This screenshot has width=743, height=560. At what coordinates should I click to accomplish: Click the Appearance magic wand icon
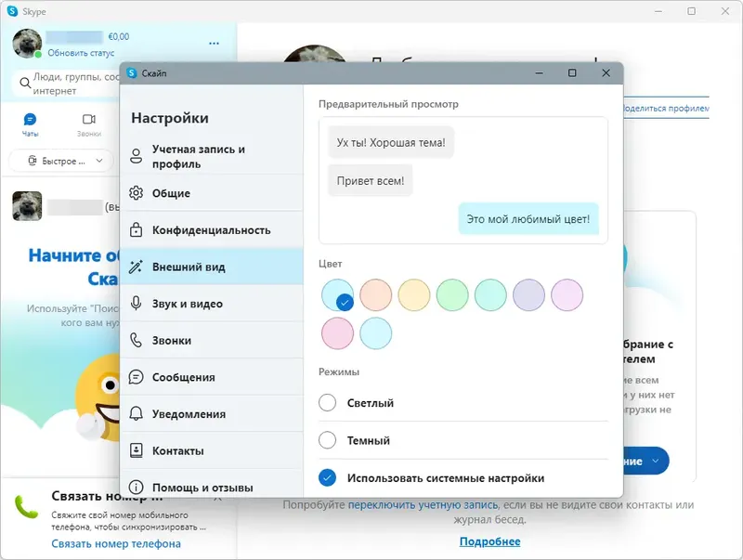coord(136,267)
